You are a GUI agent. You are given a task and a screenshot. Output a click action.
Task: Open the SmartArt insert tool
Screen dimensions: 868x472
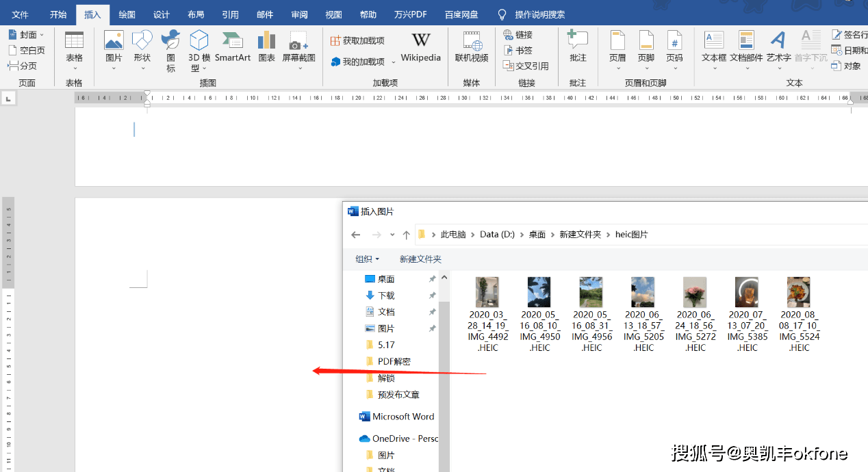click(x=232, y=47)
